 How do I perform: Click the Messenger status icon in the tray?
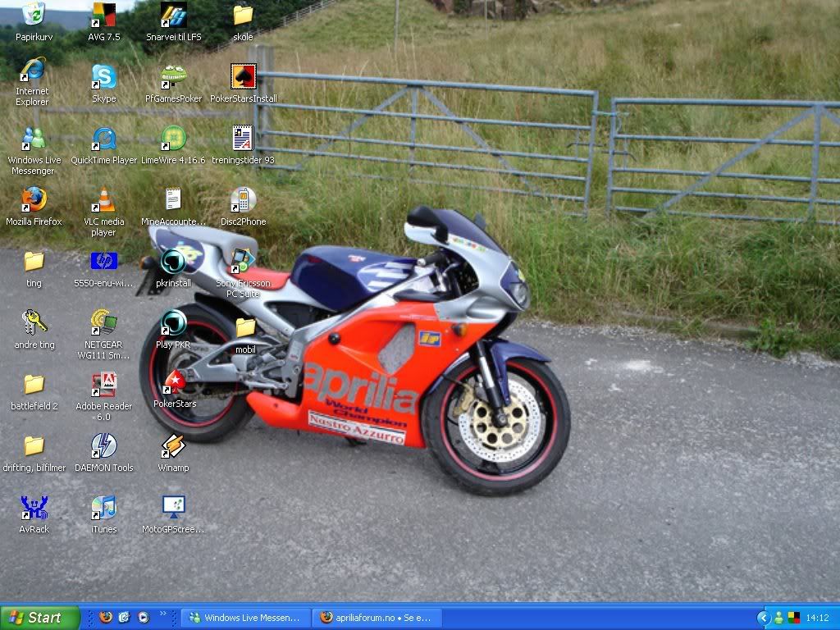click(779, 618)
